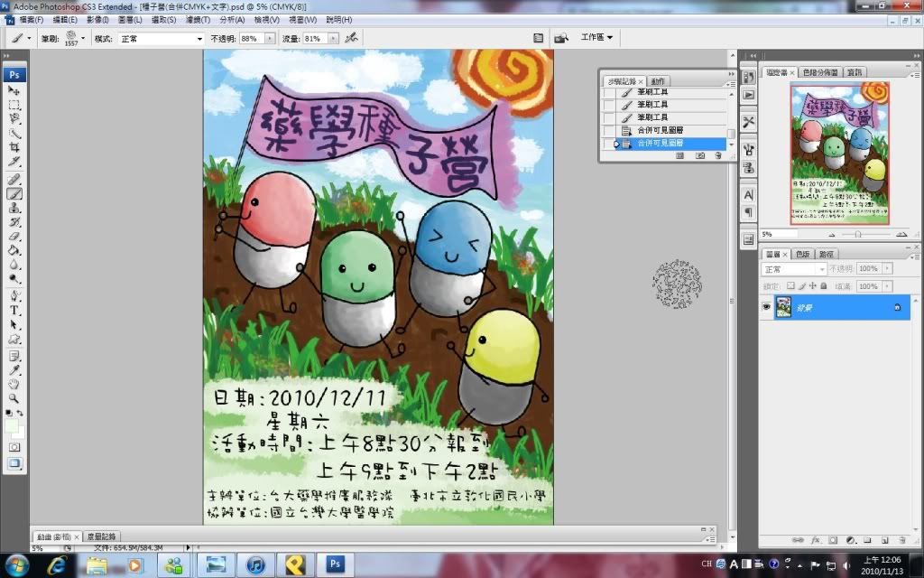Click the main image thumbnail in the navigator panel
This screenshot has width=924, height=578.
click(x=839, y=153)
